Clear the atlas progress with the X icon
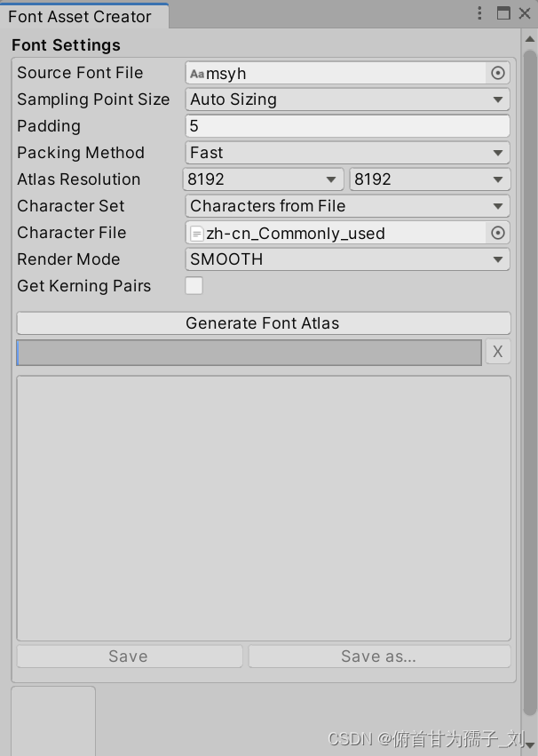The width and height of the screenshot is (538, 756). click(497, 352)
